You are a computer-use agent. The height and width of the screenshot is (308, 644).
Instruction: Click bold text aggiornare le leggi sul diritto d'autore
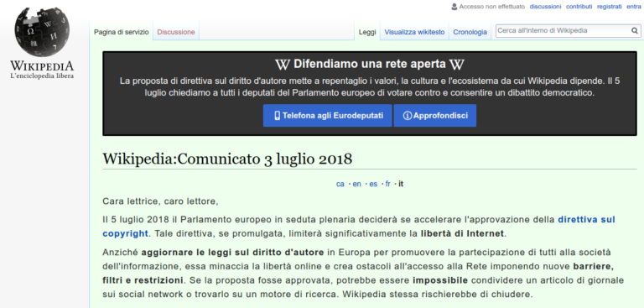tap(233, 252)
